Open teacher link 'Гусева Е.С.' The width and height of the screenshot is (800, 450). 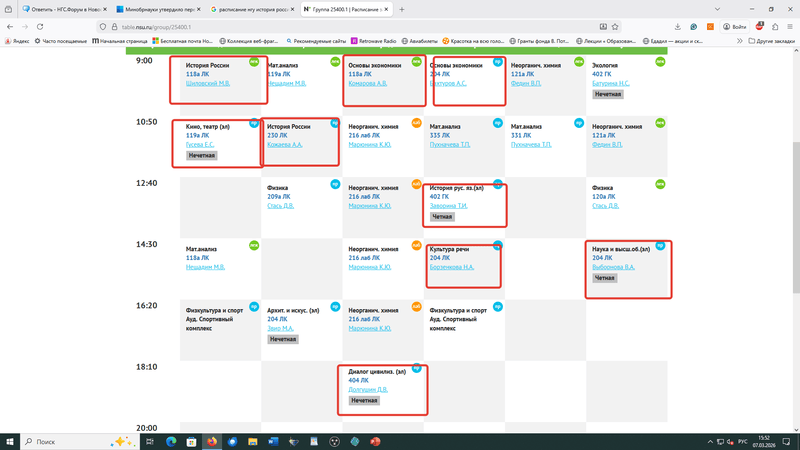(x=199, y=144)
